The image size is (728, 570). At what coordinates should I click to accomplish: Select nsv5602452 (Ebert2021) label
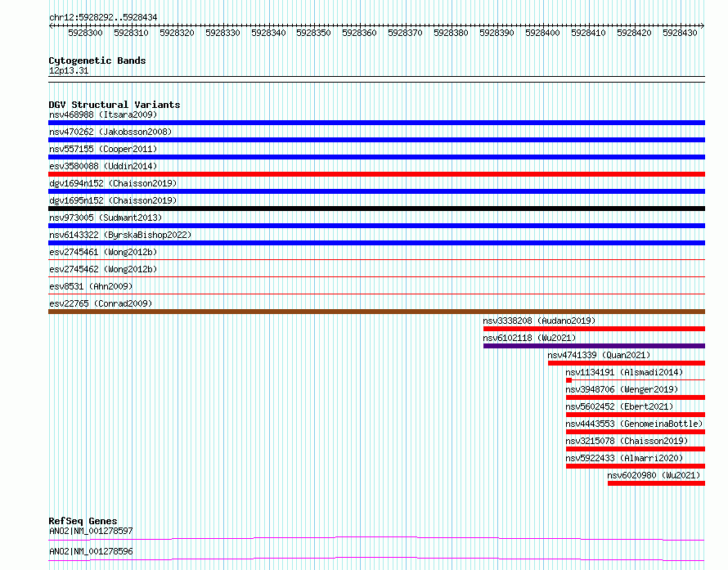(x=619, y=406)
